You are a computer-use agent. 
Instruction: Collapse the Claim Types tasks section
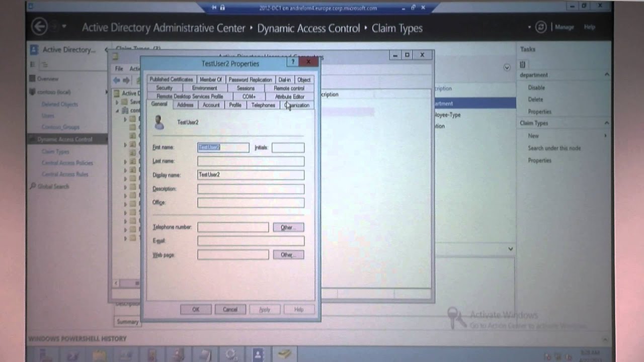(607, 123)
